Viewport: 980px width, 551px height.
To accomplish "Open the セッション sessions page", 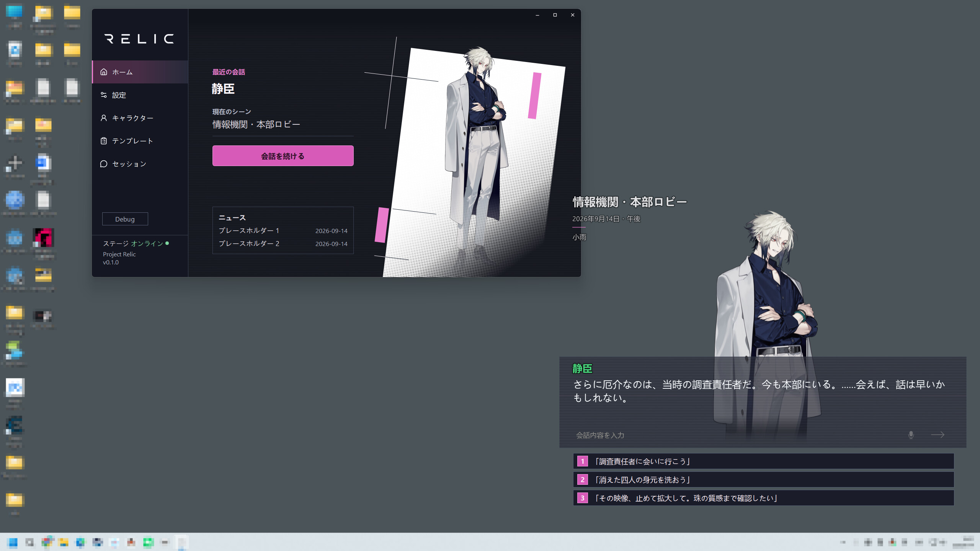I will tap(140, 164).
